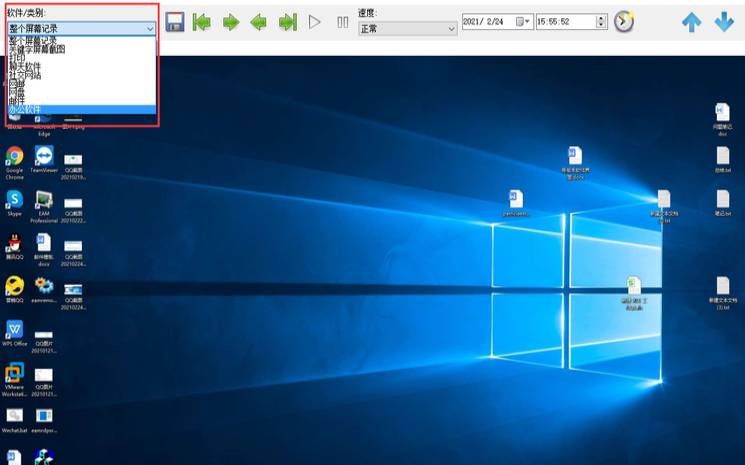The image size is (745, 465).
Task: Jump to the first recorded frame
Action: click(x=201, y=22)
